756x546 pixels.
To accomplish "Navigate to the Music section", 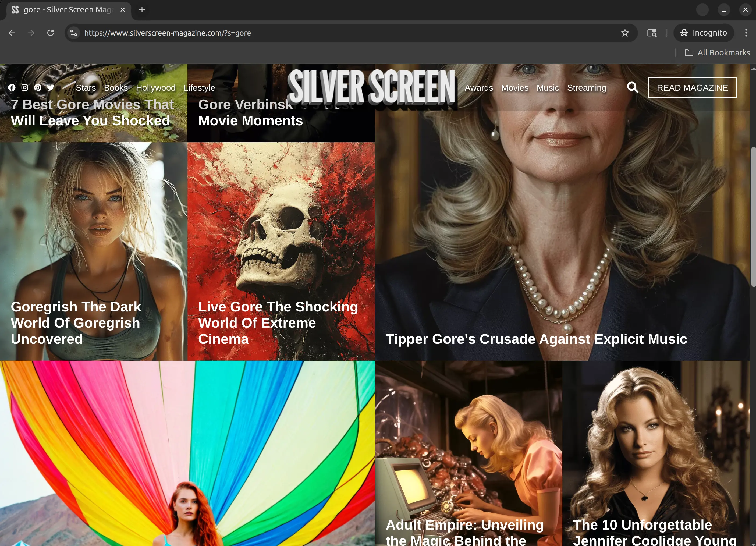I will (547, 88).
